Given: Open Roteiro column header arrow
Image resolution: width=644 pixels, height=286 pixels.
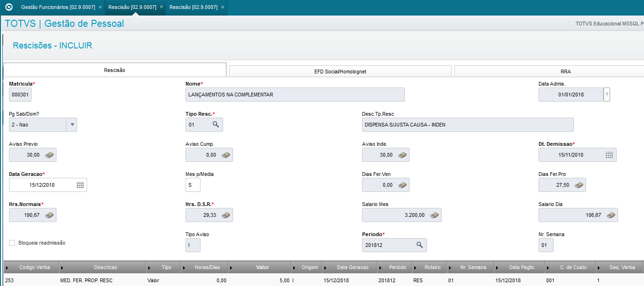Looking at the screenshot, I should click(x=415, y=267).
